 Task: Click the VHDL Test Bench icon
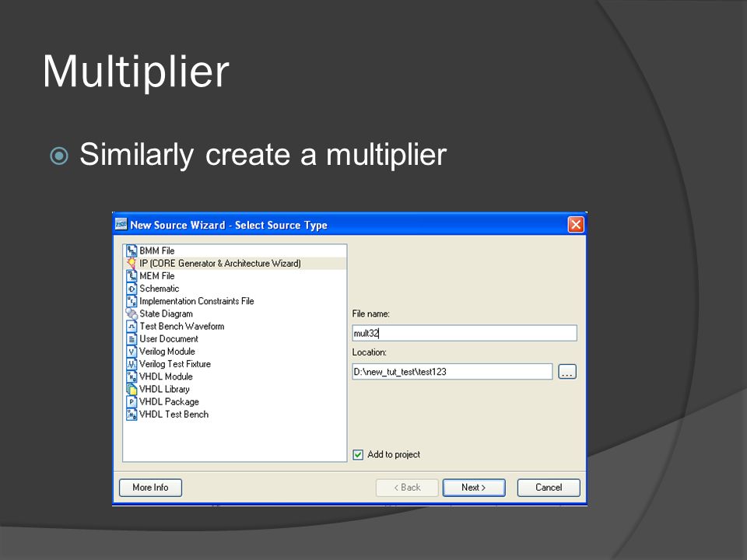point(132,415)
